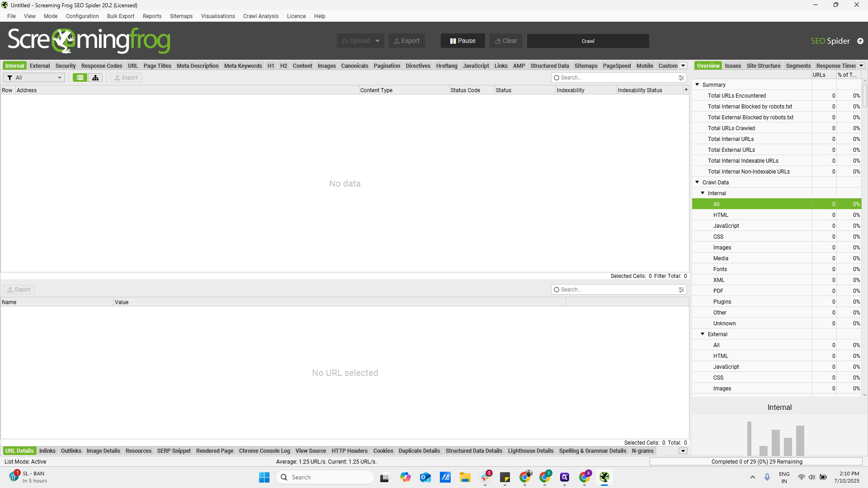Switch to the External tab
868x488 pixels.
click(x=39, y=66)
